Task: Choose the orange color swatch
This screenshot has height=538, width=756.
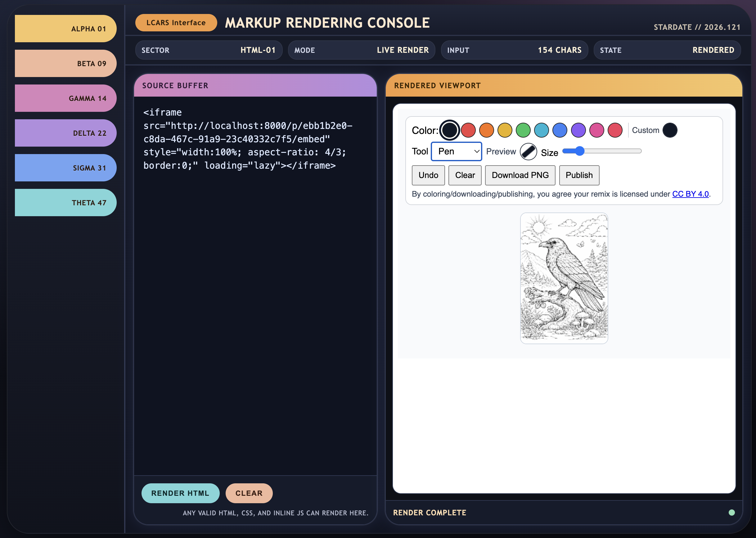Action: [x=487, y=130]
